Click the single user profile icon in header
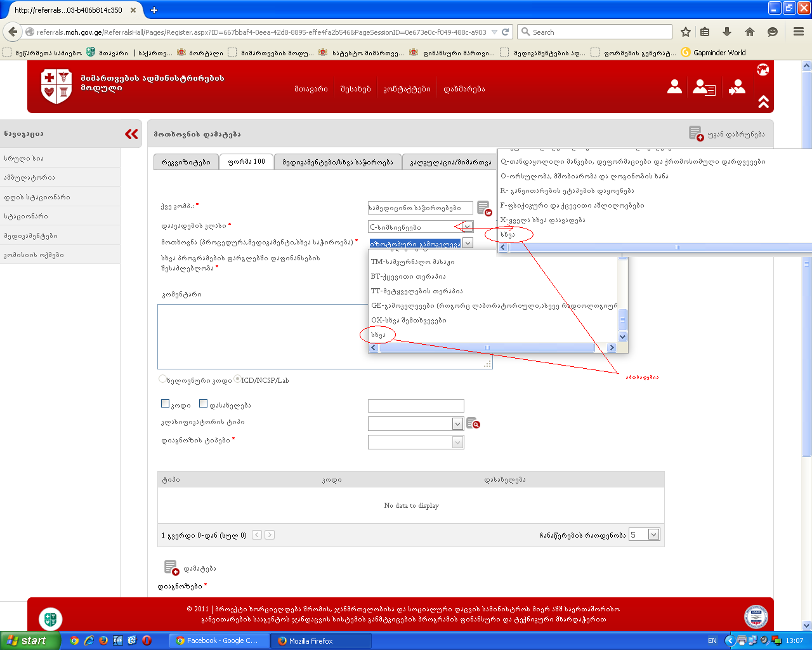The image size is (812, 650). click(x=674, y=87)
